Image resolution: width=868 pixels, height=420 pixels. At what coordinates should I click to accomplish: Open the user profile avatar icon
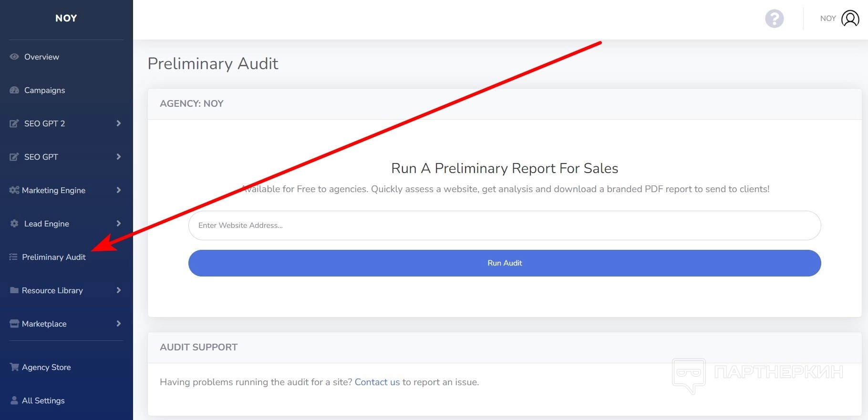(850, 19)
